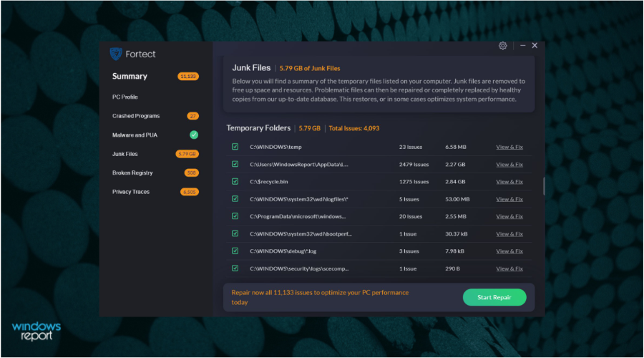Click the '5.79 GB of Junk Files' text

(310, 68)
